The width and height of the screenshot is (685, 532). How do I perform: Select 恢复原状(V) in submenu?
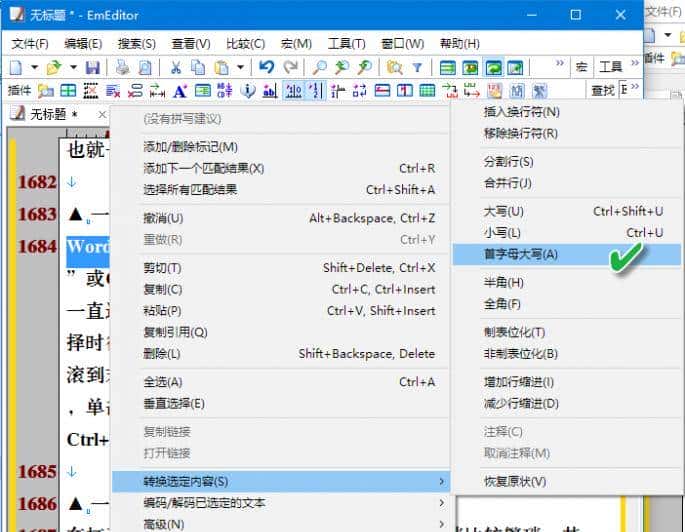coord(567,481)
